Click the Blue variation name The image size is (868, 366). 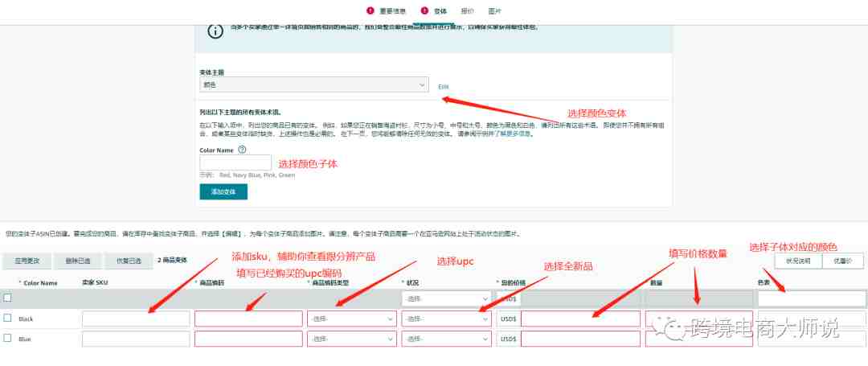click(x=24, y=339)
